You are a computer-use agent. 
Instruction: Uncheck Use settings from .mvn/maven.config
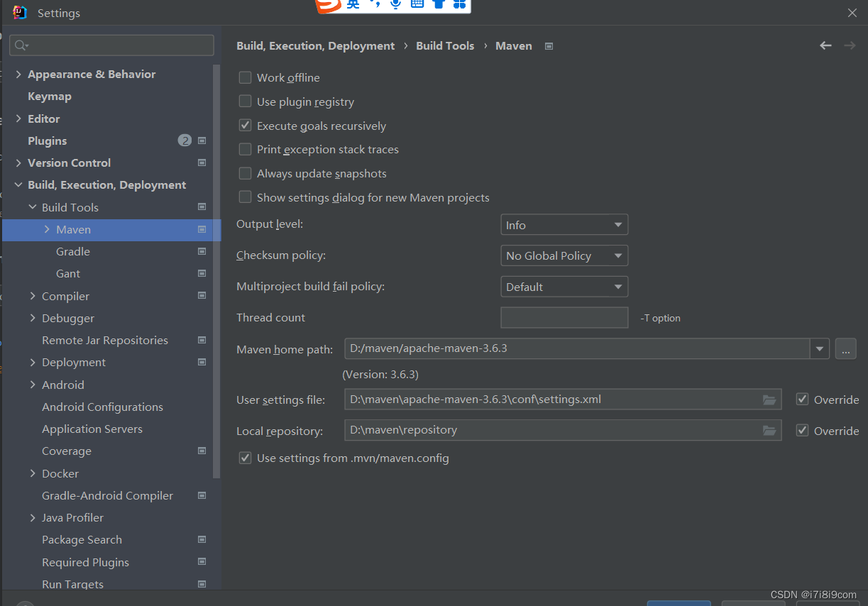pos(245,458)
